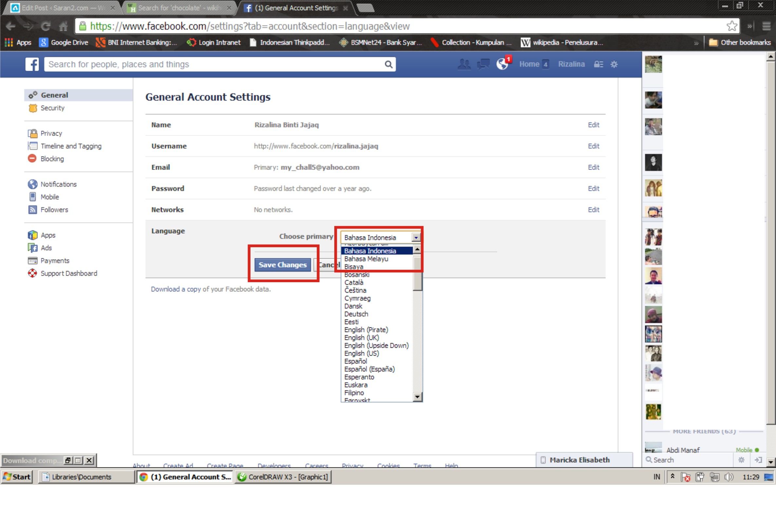Hide the chat sidebar icon
The height and width of the screenshot is (532, 776).
click(758, 460)
